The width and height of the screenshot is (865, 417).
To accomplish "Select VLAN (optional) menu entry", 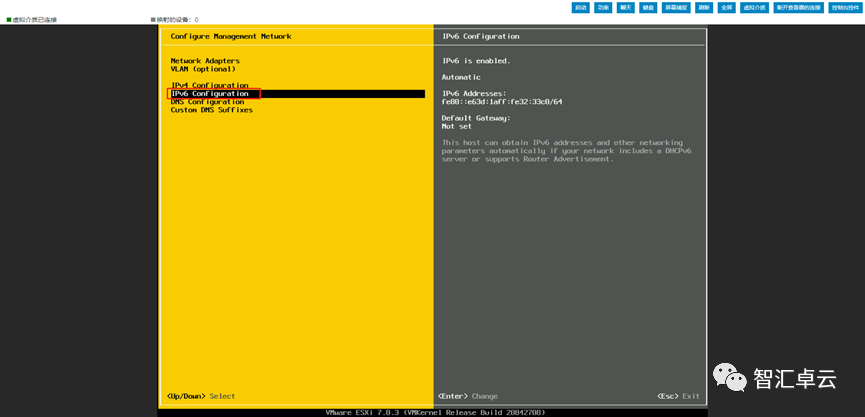I will pyautogui.click(x=203, y=69).
